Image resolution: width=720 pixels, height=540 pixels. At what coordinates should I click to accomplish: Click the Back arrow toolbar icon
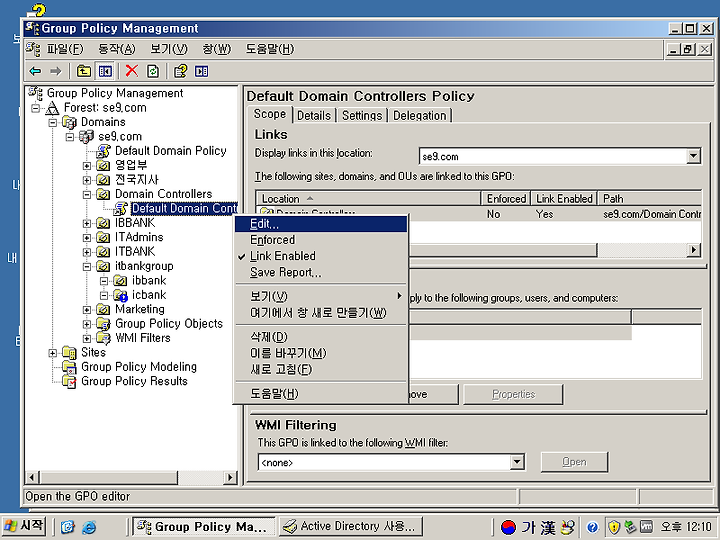[x=35, y=71]
